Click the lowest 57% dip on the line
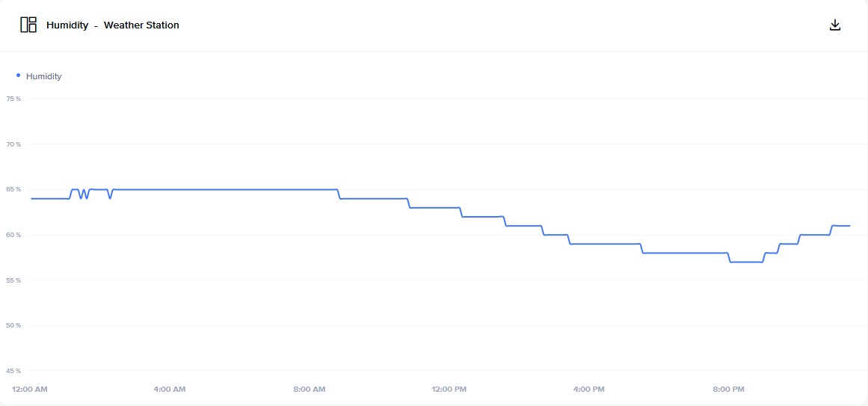Image resolution: width=868 pixels, height=406 pixels. [746, 262]
